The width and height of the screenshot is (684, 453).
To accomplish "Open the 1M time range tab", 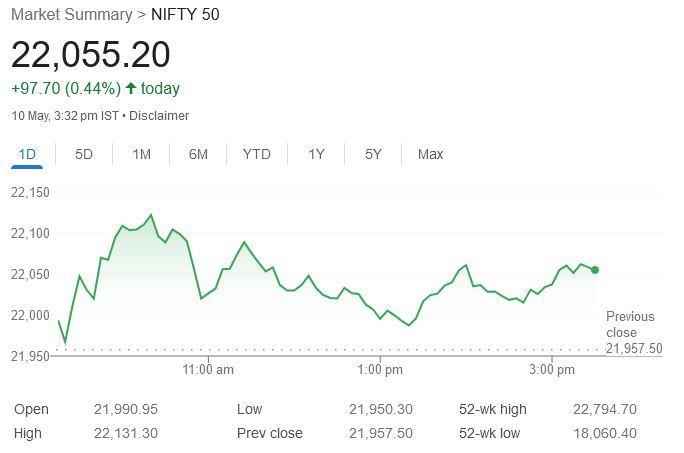I will [141, 154].
